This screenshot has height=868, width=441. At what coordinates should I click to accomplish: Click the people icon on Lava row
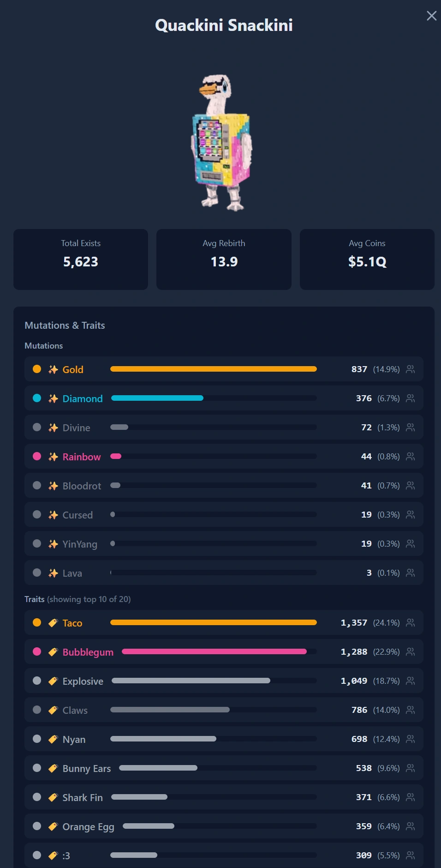point(410,573)
